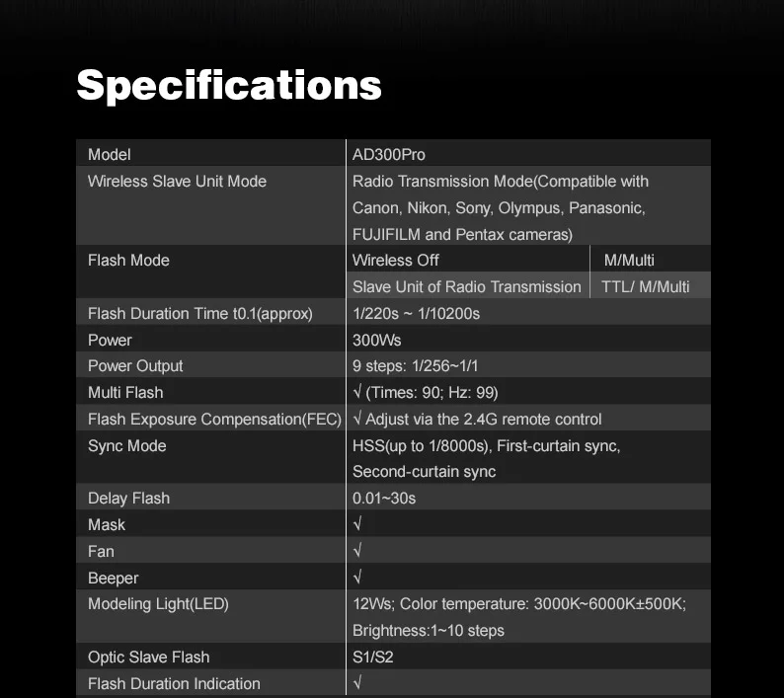
Task: Click the Wireless Slave Unit Mode label
Action: point(177,181)
